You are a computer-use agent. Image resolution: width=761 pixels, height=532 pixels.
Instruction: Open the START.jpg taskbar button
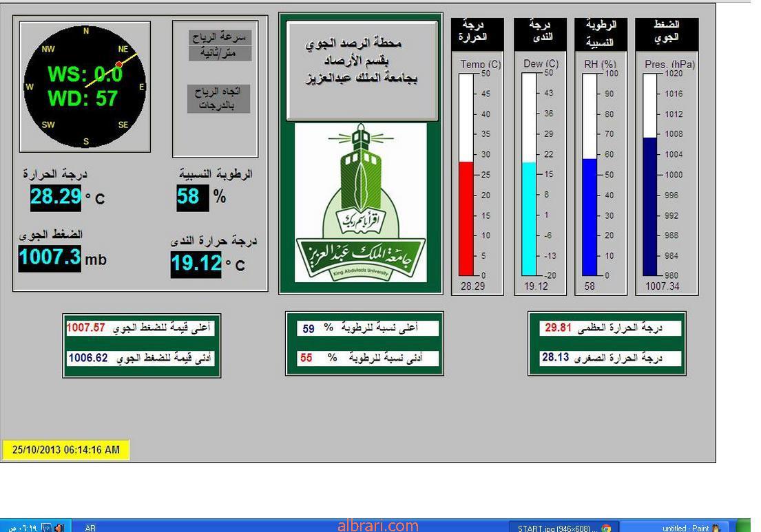pyautogui.click(x=564, y=527)
